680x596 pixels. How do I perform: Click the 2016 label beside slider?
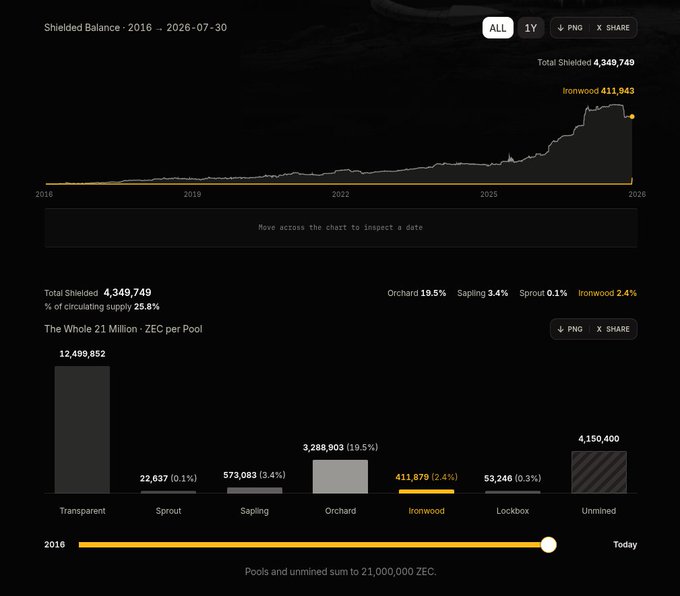(x=54, y=545)
